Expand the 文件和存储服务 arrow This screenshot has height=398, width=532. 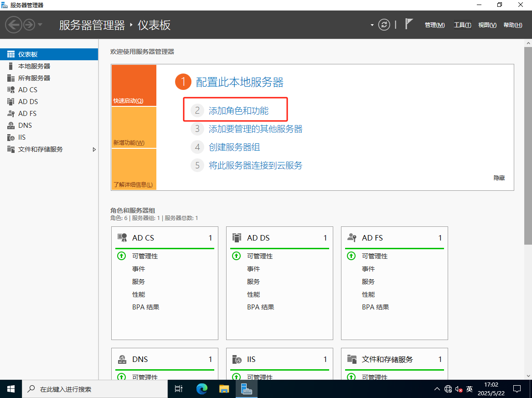point(94,149)
